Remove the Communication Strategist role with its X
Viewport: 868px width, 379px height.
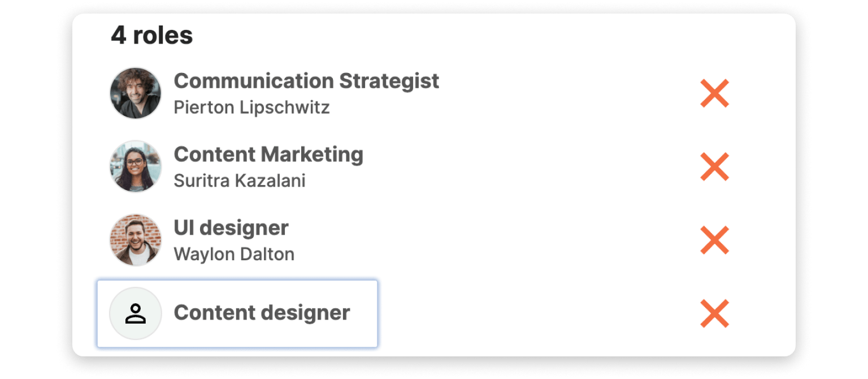click(x=714, y=93)
